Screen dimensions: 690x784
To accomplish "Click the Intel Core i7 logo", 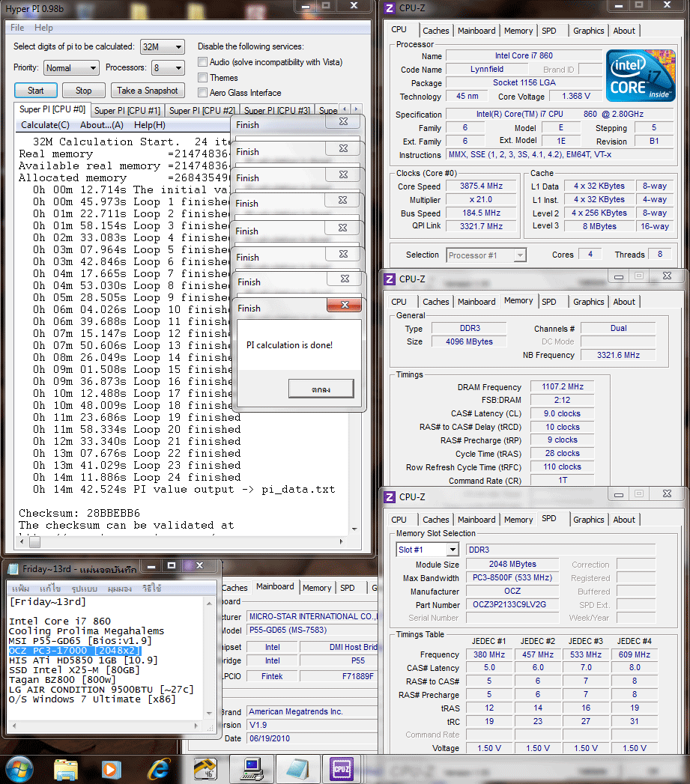I will coord(641,76).
